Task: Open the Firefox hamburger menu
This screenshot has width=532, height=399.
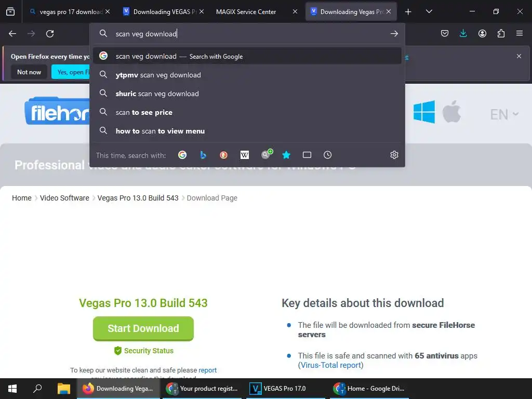Action: point(519,33)
